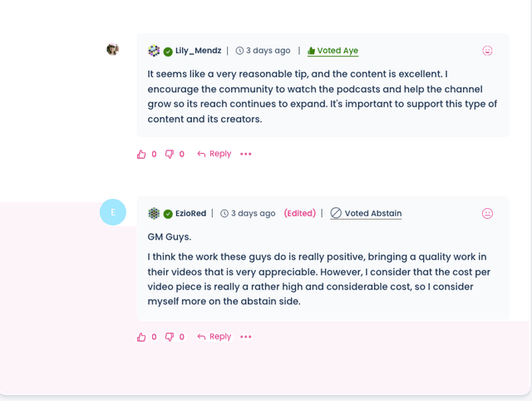532x401 pixels.
Task: Open Lily_Mendz's profile username link
Action: 198,51
